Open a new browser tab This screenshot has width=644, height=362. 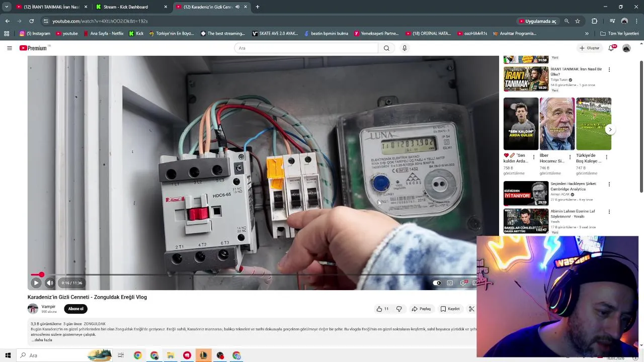(x=258, y=7)
